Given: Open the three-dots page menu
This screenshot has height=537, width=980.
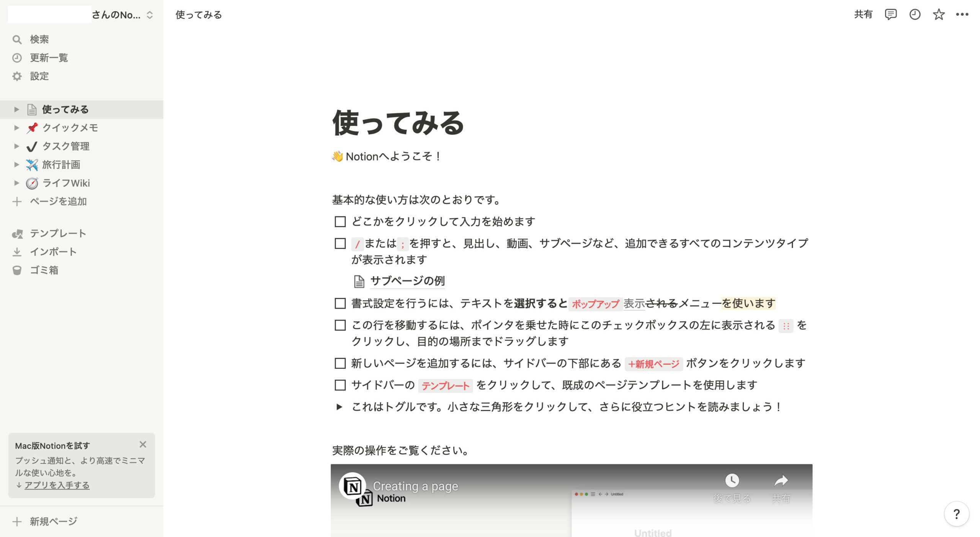Looking at the screenshot, I should tap(962, 15).
